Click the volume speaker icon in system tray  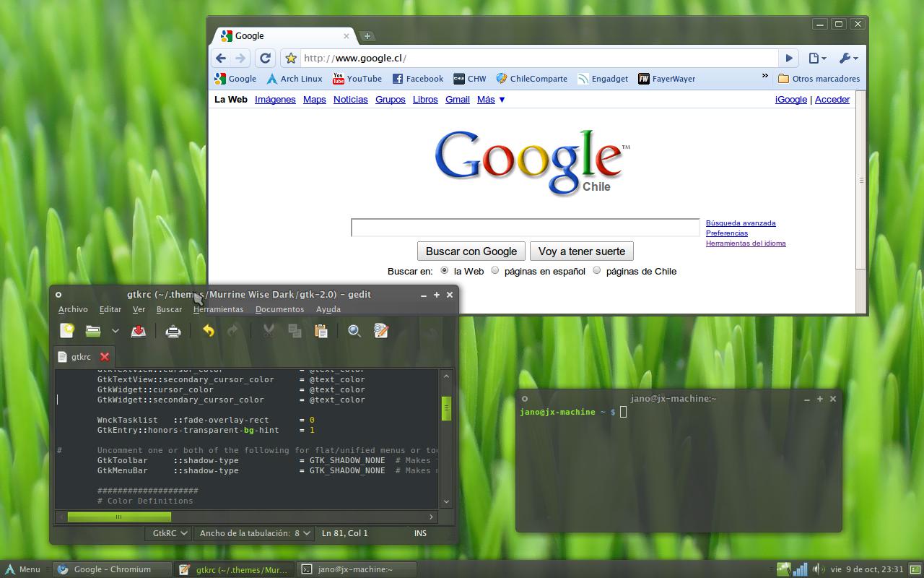pyautogui.click(x=818, y=569)
